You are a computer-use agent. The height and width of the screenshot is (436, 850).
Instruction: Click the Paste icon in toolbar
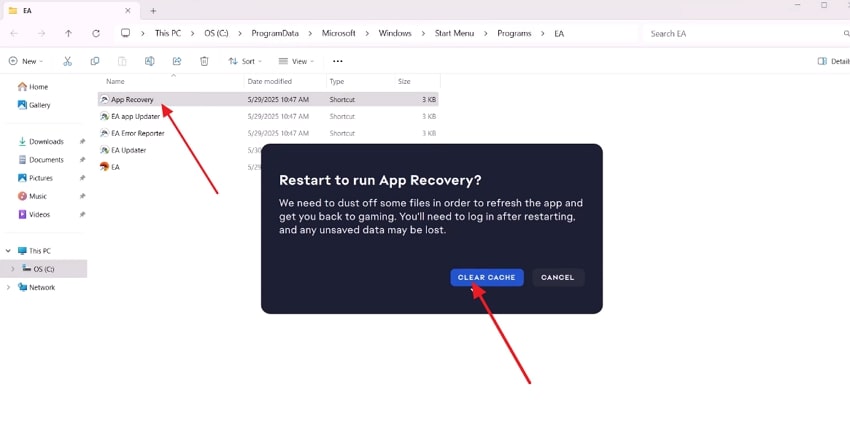point(122,61)
